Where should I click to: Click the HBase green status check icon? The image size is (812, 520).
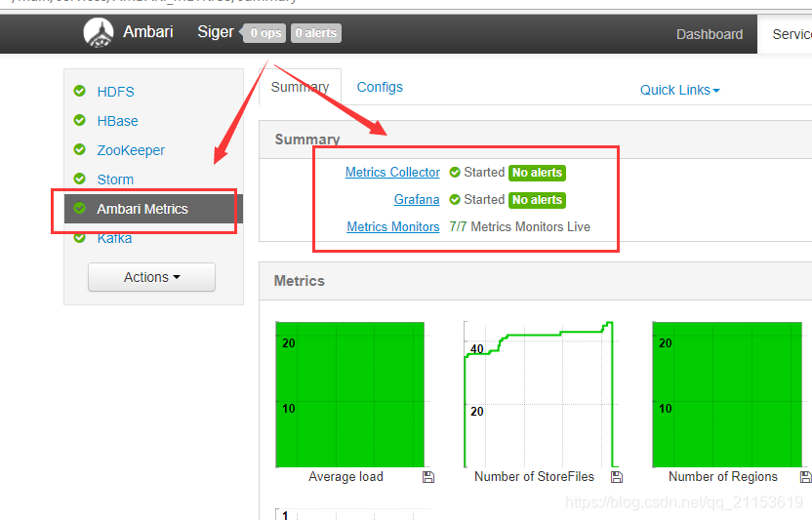tap(80, 120)
